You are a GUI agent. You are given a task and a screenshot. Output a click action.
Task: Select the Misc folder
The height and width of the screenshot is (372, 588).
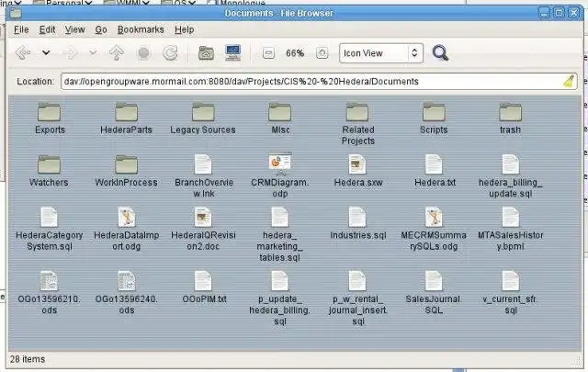point(280,118)
